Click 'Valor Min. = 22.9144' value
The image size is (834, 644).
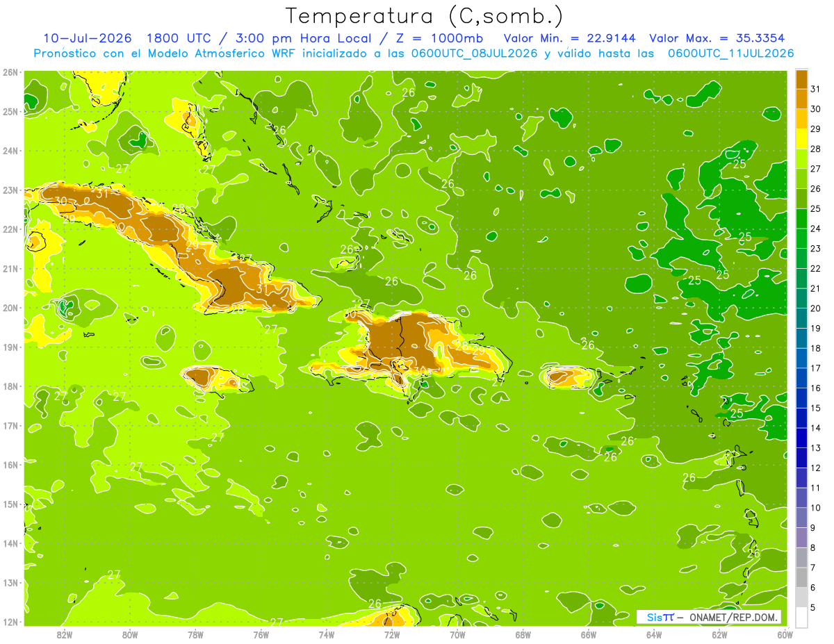[569, 38]
